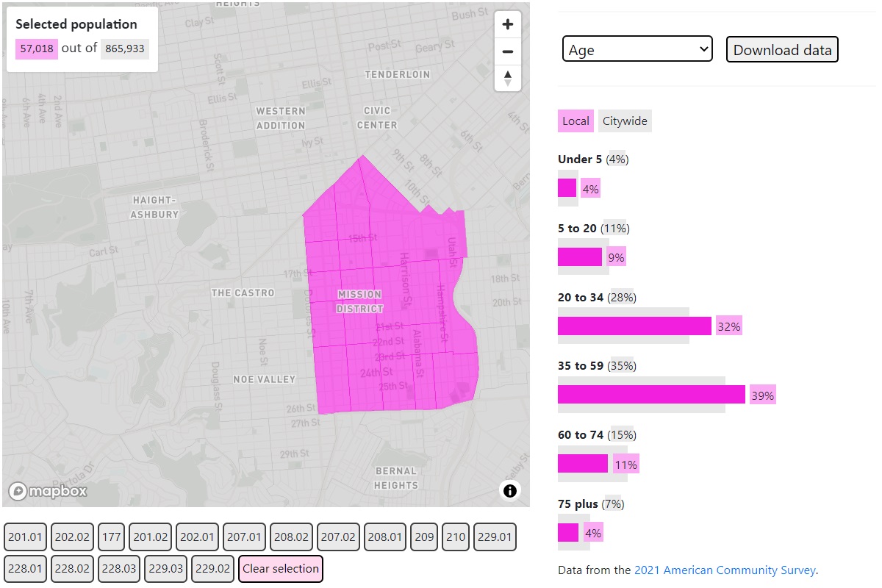Click the Download data button

(x=782, y=49)
